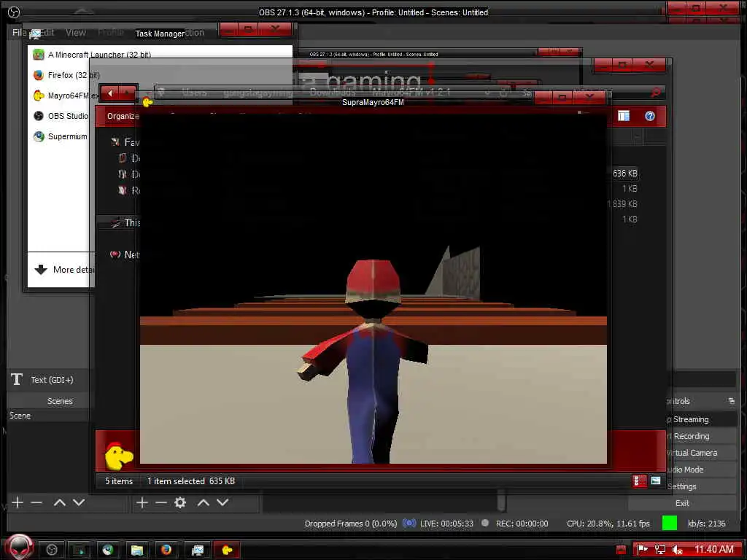
Task: Click the Start Recording button in OBS
Action: point(701,436)
